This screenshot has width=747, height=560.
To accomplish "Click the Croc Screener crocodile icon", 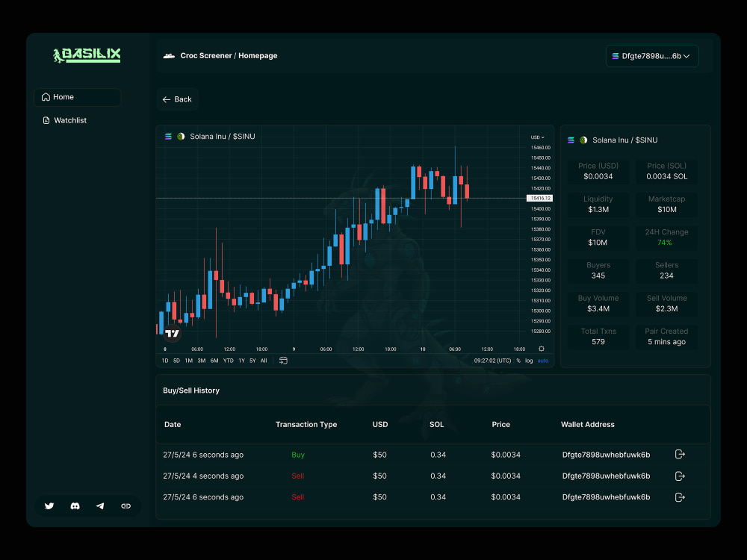I will 169,56.
